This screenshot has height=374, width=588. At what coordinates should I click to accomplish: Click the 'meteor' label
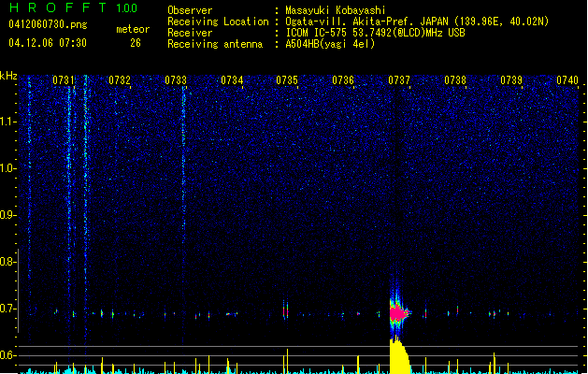(133, 29)
